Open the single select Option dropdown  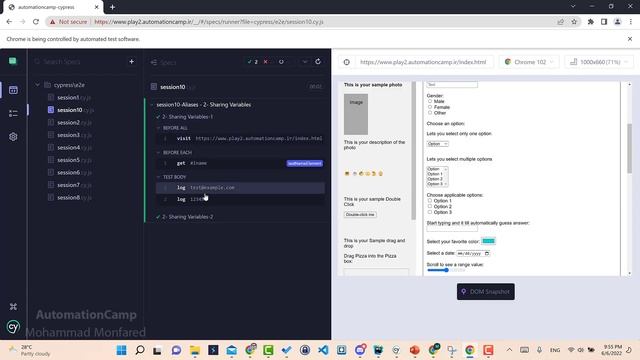[x=438, y=144]
